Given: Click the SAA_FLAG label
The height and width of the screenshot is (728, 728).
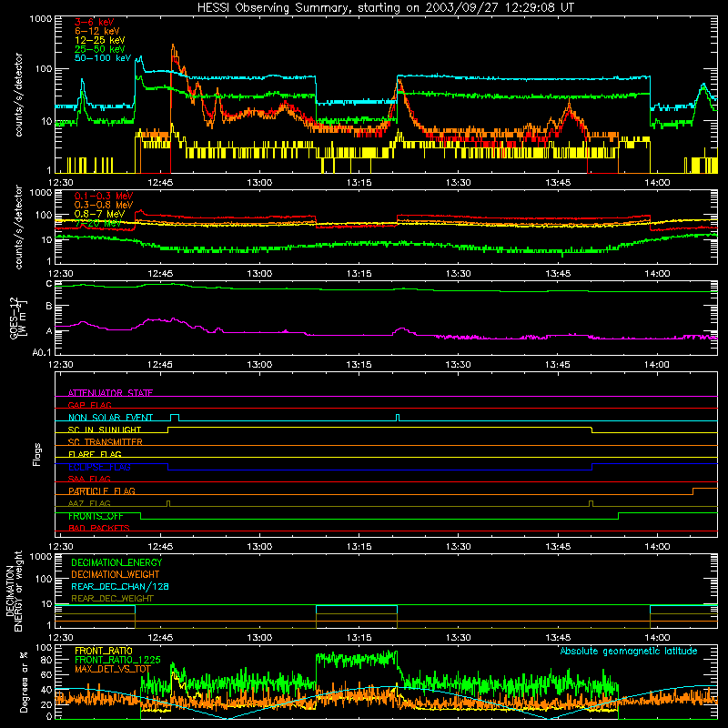Looking at the screenshot, I should 89,479.
